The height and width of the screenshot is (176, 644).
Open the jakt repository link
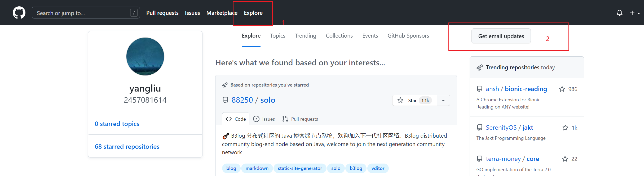coord(528,128)
